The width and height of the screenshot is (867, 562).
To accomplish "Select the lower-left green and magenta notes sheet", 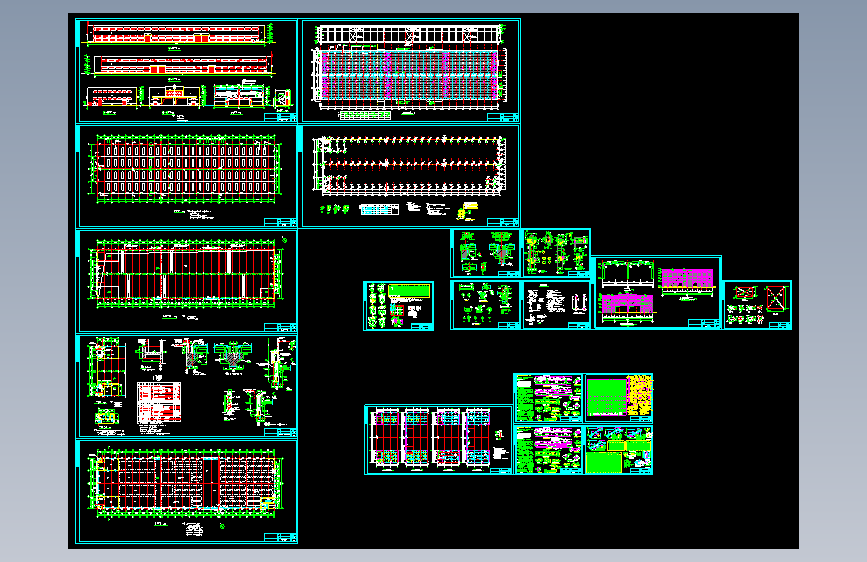I will 549,450.
